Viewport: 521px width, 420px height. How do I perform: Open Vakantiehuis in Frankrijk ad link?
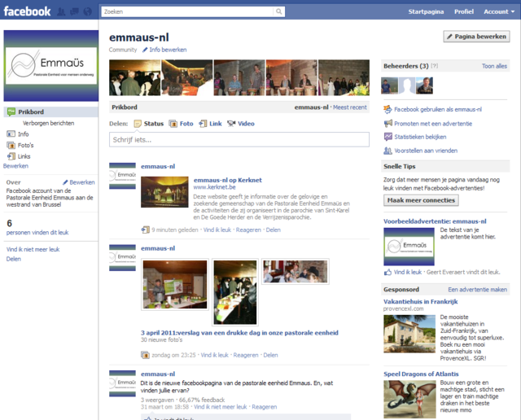pyautogui.click(x=420, y=302)
